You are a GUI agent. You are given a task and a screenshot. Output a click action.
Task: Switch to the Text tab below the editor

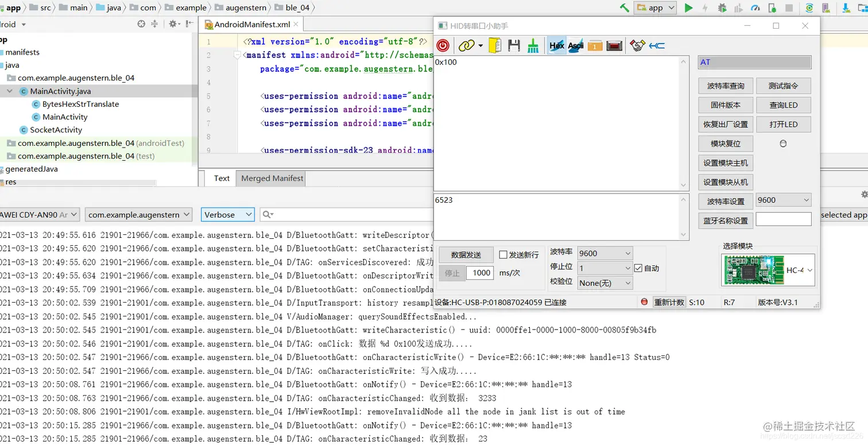[x=222, y=178]
